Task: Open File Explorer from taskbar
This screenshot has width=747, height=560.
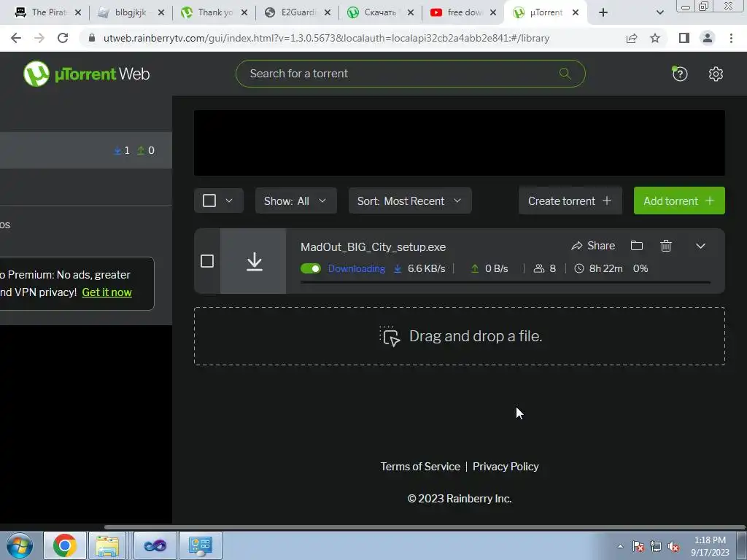Action: click(107, 545)
